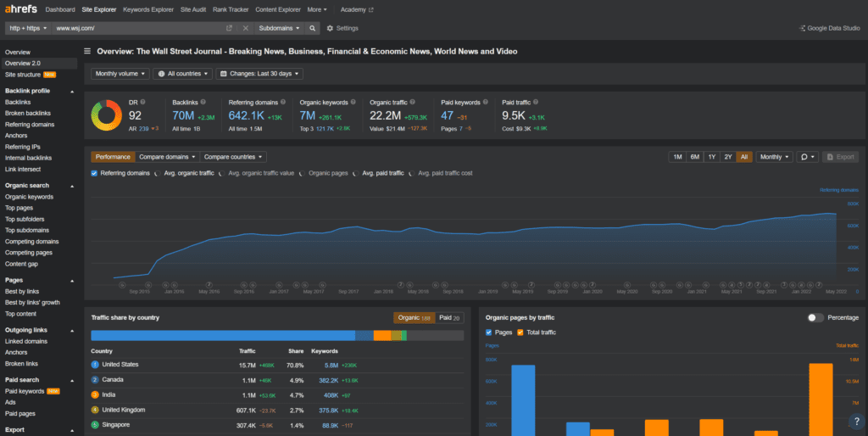Open Dashboard in top navigation
The height and width of the screenshot is (436, 868).
[60, 9]
